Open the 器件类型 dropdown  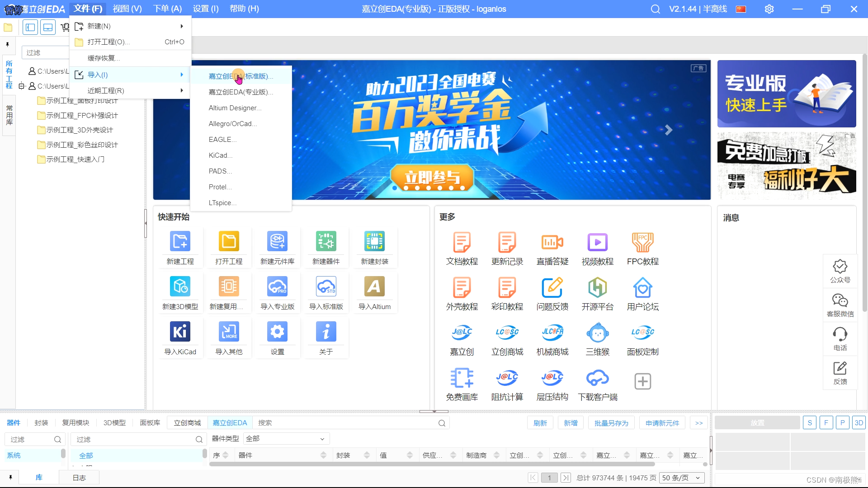(286, 439)
